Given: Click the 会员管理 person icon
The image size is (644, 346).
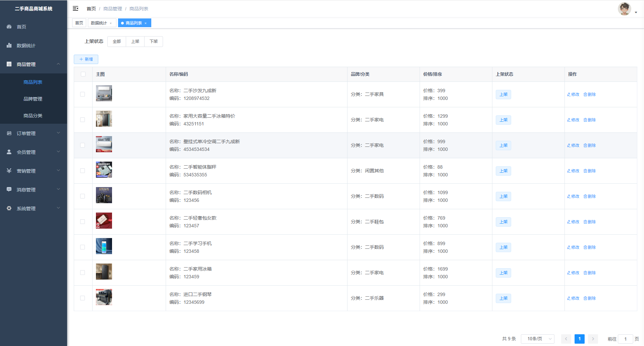Looking at the screenshot, I should (9, 152).
